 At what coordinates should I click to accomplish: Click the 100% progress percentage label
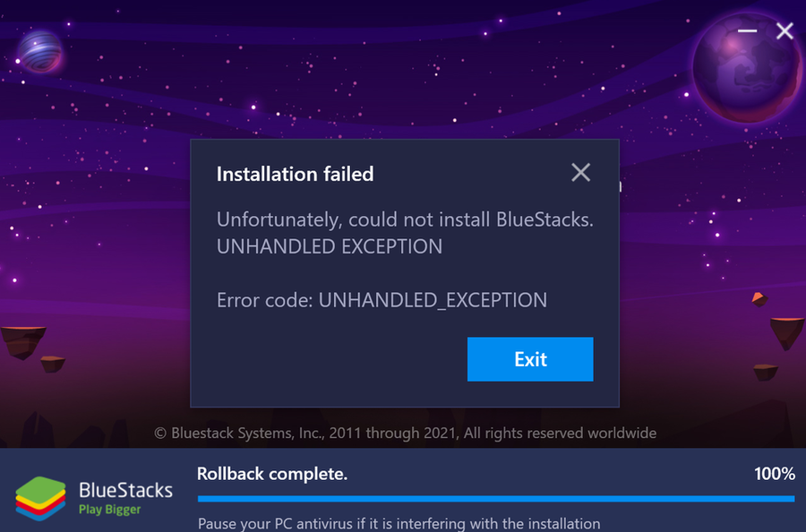coord(774,474)
